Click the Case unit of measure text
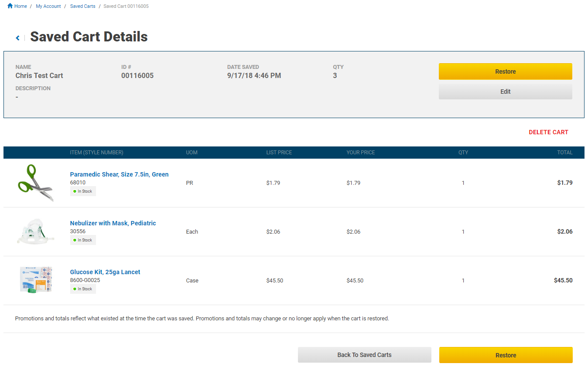The height and width of the screenshot is (367, 588). click(x=192, y=280)
